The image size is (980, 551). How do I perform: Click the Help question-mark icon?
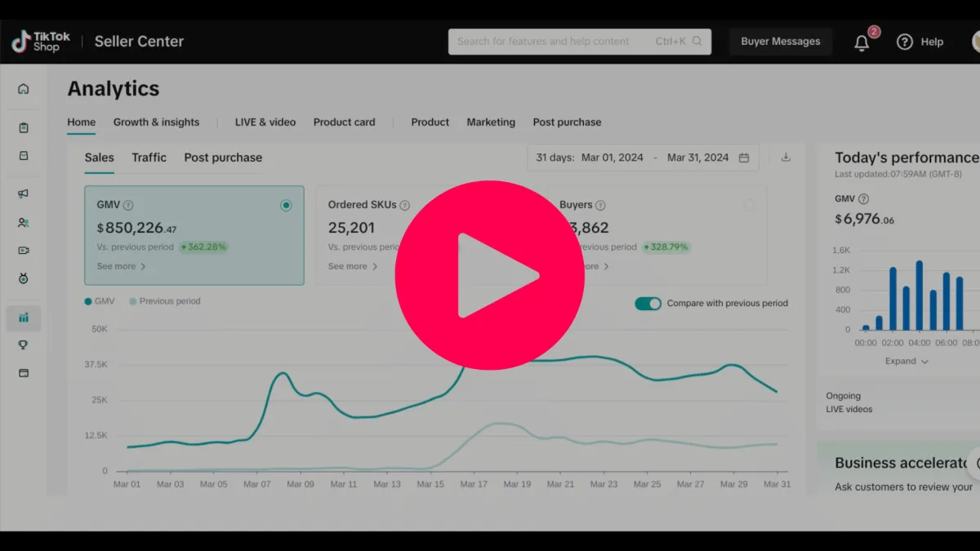tap(904, 42)
